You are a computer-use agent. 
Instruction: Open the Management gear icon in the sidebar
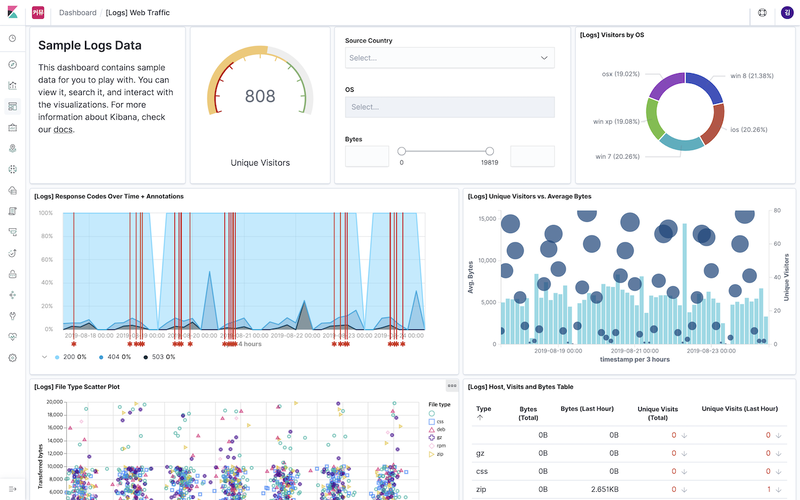click(x=13, y=358)
